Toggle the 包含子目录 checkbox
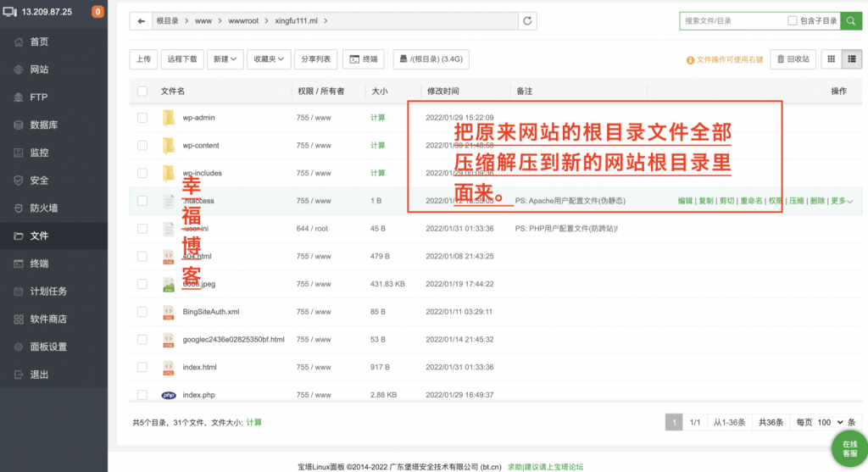Viewport: 868px width, 472px height. tap(793, 21)
